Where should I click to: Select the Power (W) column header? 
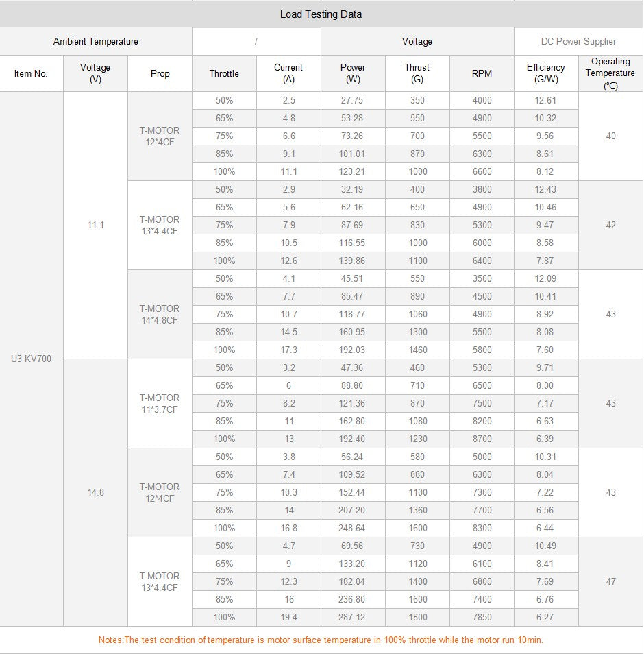(353, 73)
